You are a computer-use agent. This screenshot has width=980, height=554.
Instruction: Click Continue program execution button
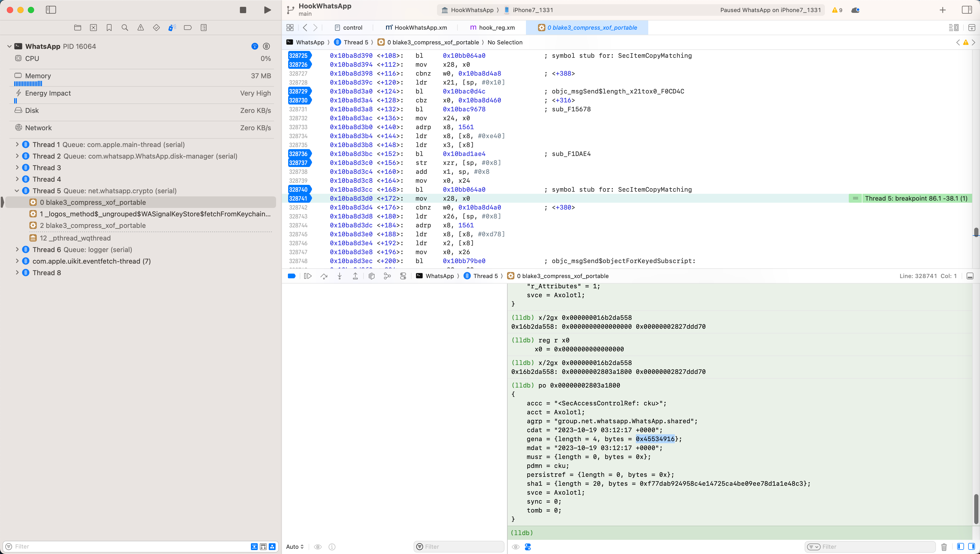tap(308, 276)
